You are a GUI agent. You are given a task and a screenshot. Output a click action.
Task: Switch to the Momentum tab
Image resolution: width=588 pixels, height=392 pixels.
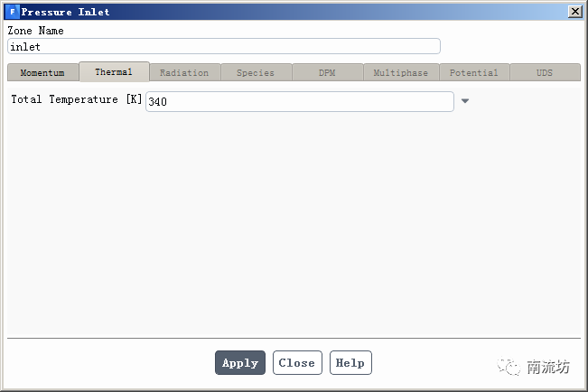42,72
